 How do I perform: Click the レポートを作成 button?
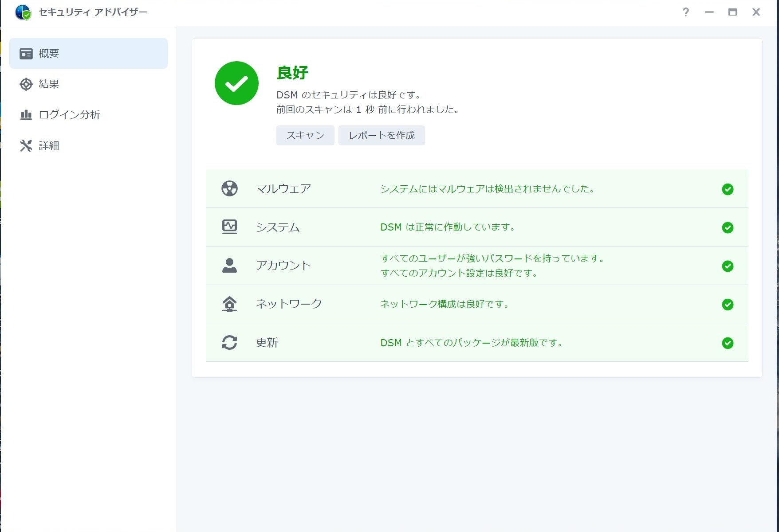click(382, 135)
